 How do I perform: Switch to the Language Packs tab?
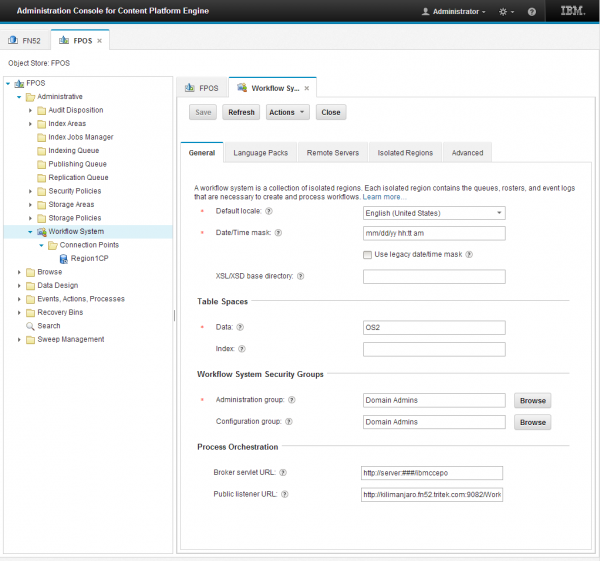tap(261, 153)
